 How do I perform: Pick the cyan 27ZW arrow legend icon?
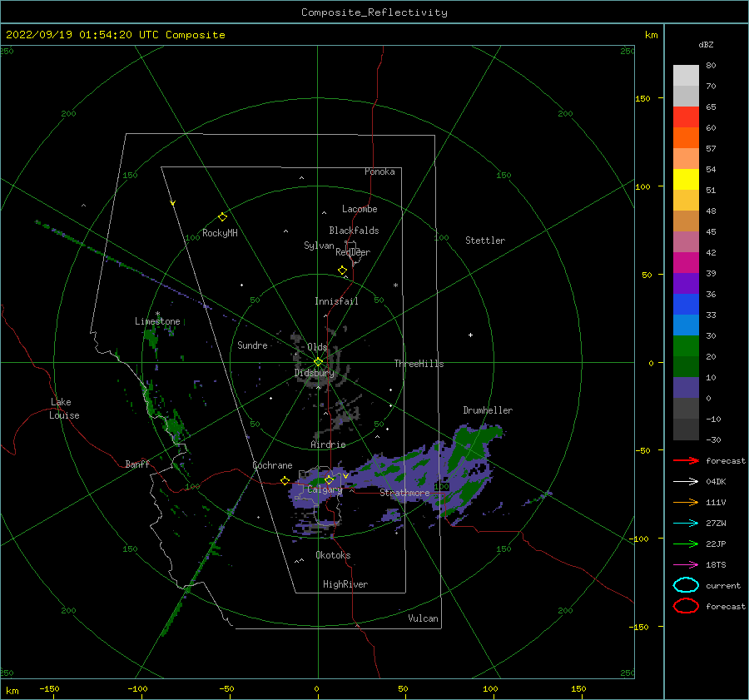(x=686, y=523)
